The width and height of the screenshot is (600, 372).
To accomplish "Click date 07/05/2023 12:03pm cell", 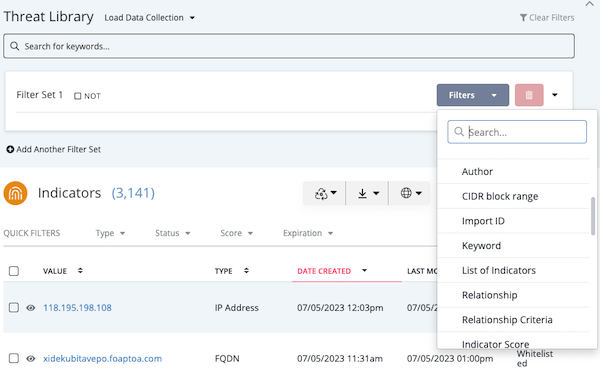I will pos(340,308).
